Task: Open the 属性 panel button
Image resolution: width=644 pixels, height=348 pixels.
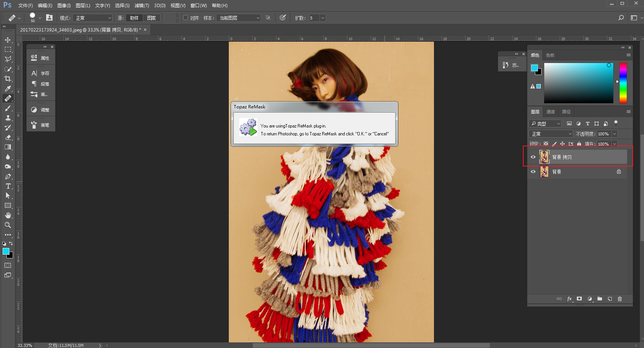Action: [x=41, y=58]
